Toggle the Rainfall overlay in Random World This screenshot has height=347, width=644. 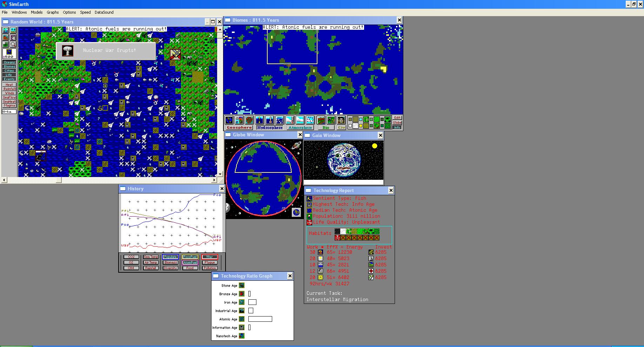point(9,89)
